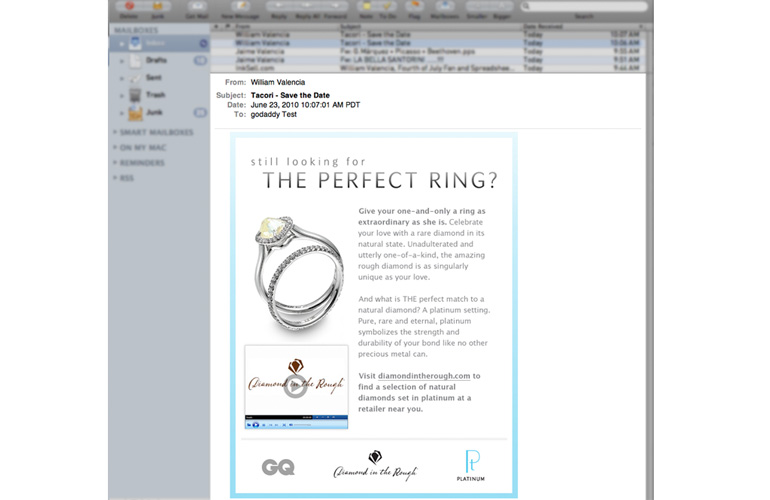
Task: Expand the Sent disclosure triangle
Action: [x=121, y=78]
